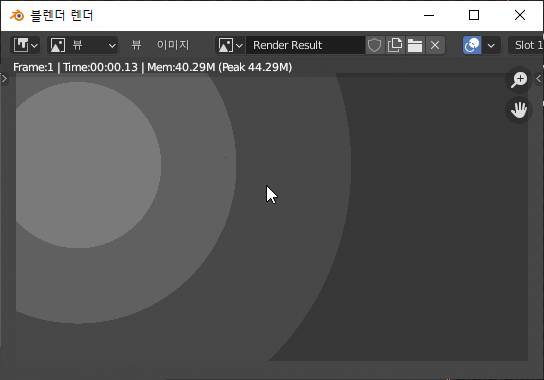Viewport: 544px width, 380px height.
Task: Click the Render Result image name field
Action: pyautogui.click(x=305, y=45)
